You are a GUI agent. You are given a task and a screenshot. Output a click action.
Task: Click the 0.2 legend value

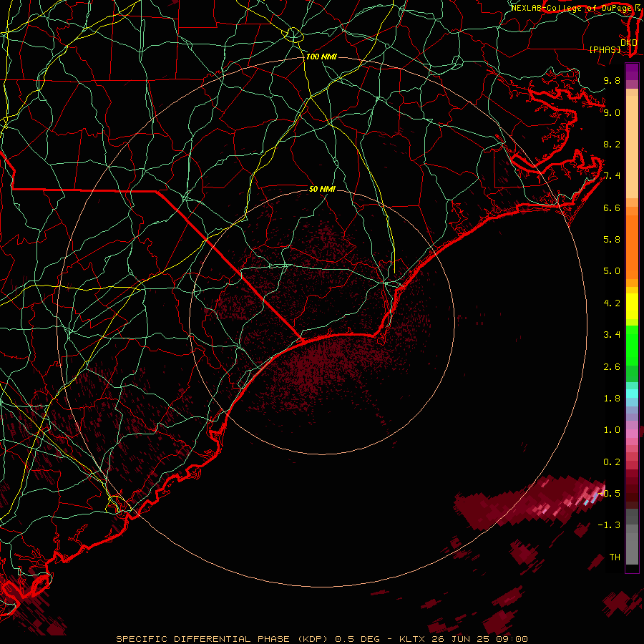point(612,462)
